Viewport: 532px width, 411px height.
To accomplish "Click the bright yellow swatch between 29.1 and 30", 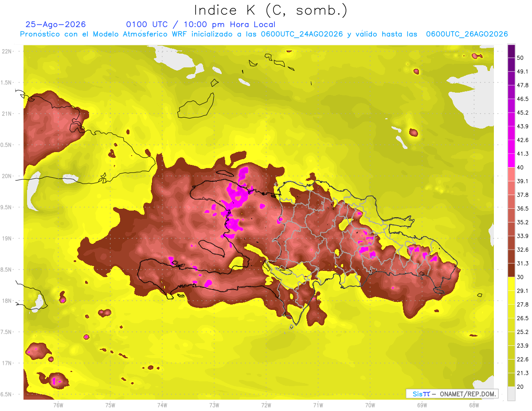I will tap(511, 284).
